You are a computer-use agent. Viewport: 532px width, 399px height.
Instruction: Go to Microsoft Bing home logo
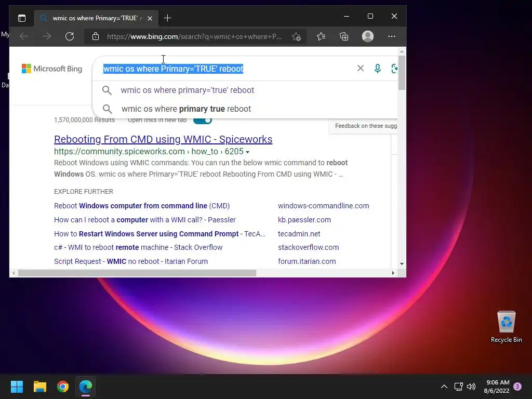coord(52,69)
